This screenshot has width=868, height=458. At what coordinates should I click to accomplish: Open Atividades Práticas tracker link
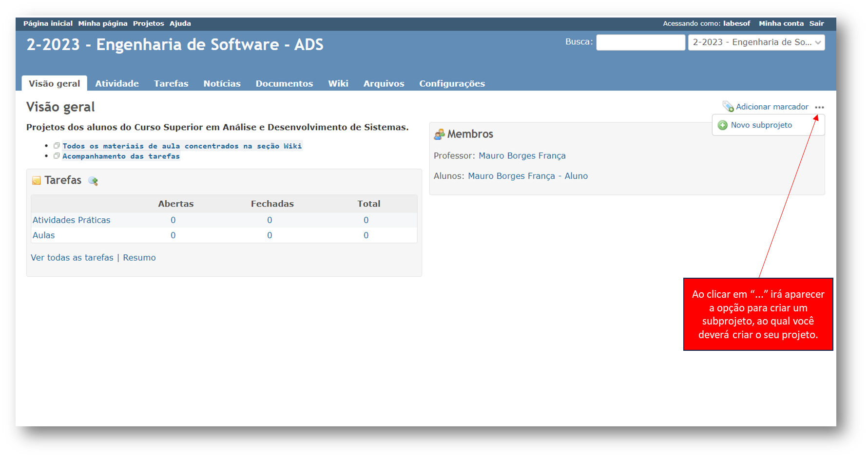coord(72,220)
